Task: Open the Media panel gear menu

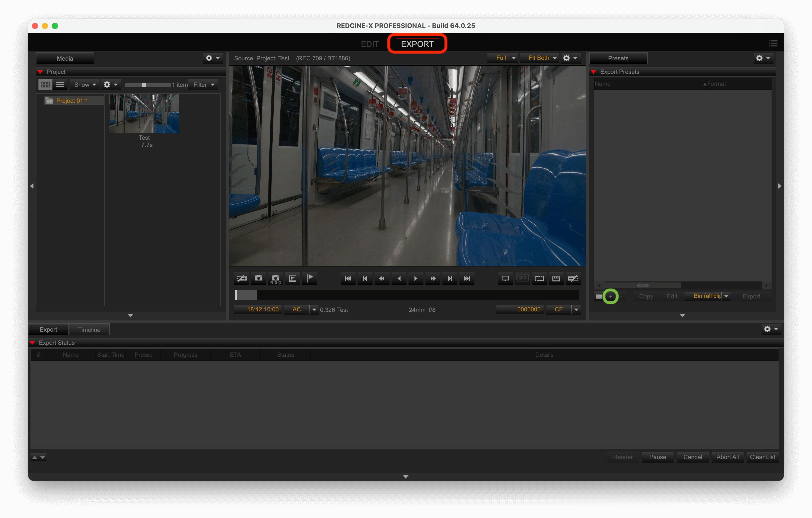Action: point(212,58)
